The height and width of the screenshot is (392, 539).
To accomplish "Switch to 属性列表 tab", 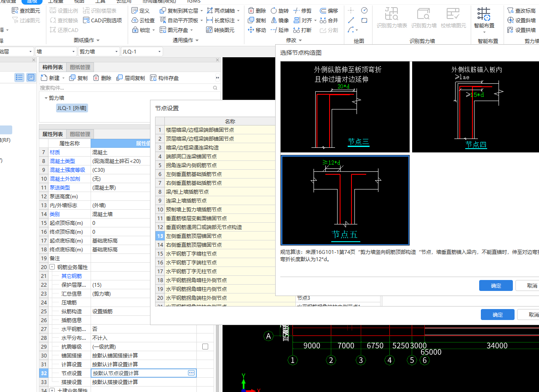I will pyautogui.click(x=53, y=134).
